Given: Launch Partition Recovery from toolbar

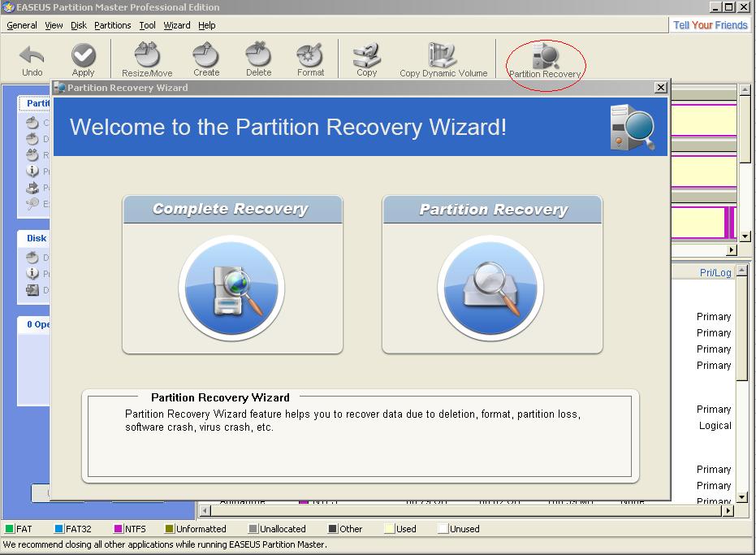Looking at the screenshot, I should point(546,55).
